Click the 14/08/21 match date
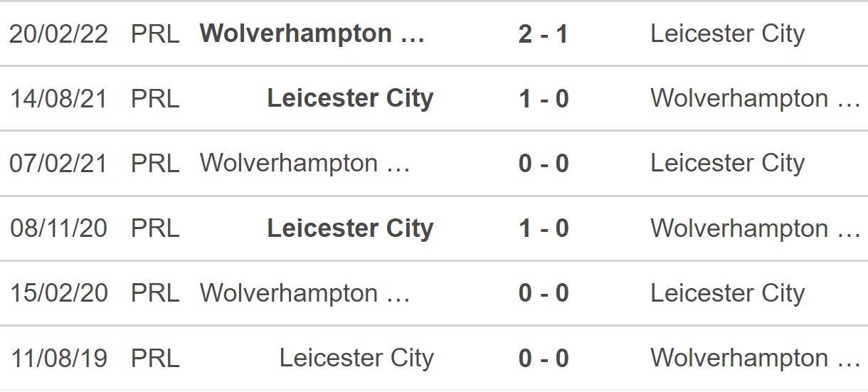 (58, 98)
